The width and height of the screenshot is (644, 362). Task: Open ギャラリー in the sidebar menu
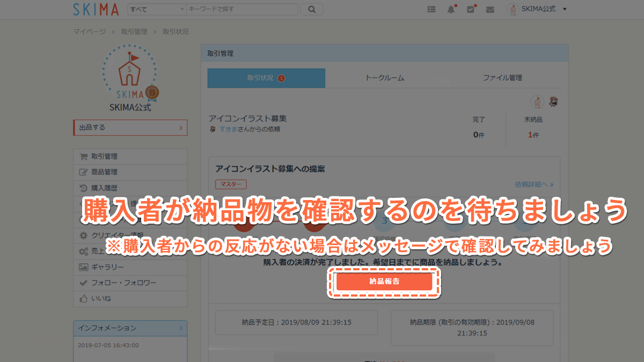point(108,267)
